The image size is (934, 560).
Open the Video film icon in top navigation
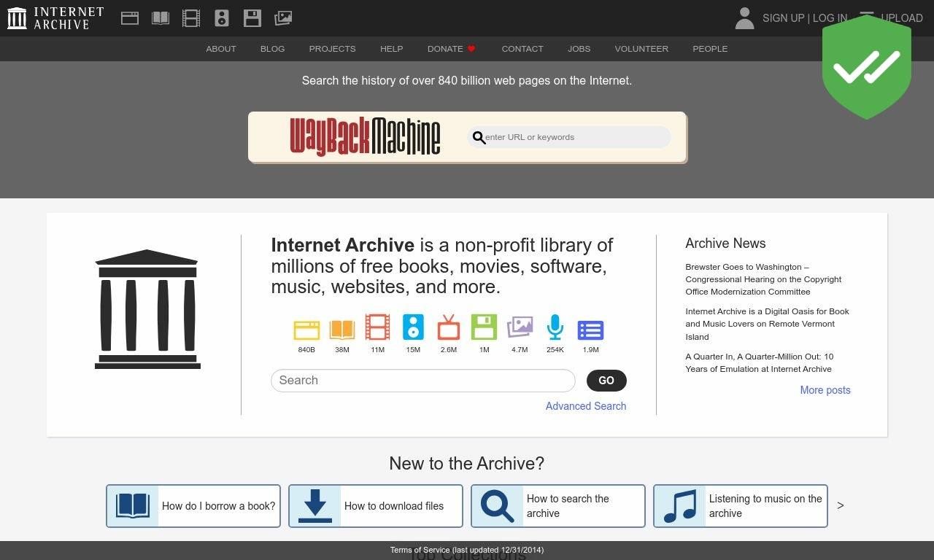click(x=191, y=18)
